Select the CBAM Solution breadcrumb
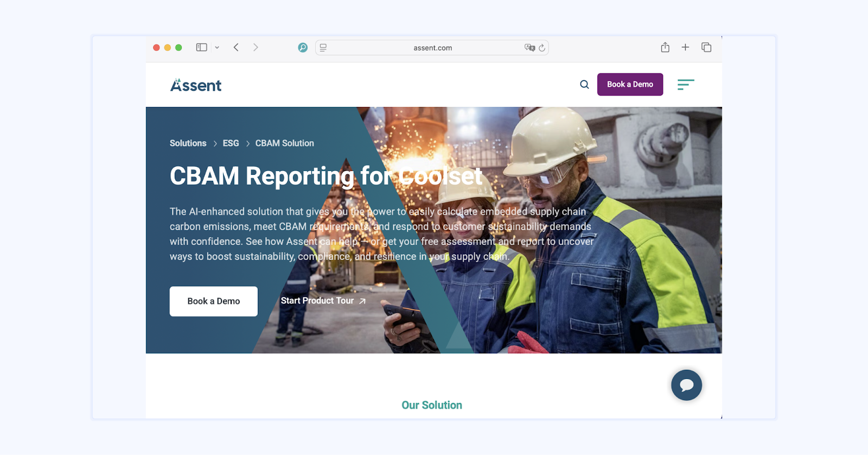868x455 pixels. (284, 143)
